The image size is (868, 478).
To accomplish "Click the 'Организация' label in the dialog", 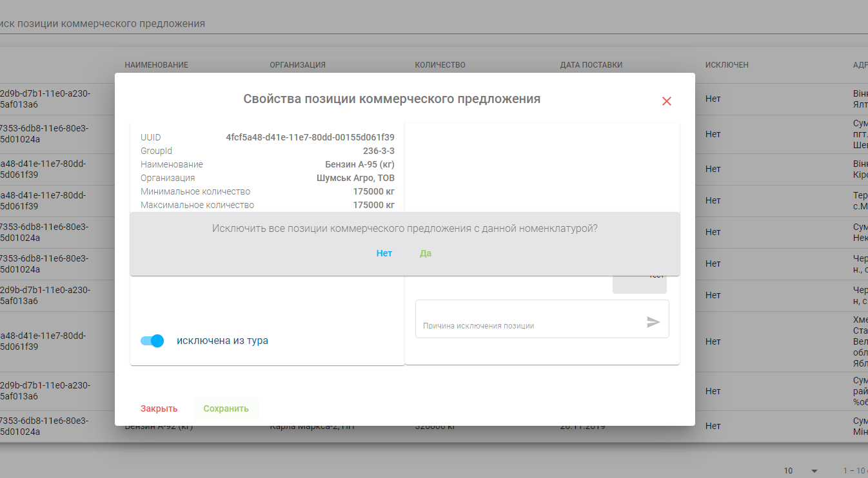I will pyautogui.click(x=168, y=178).
